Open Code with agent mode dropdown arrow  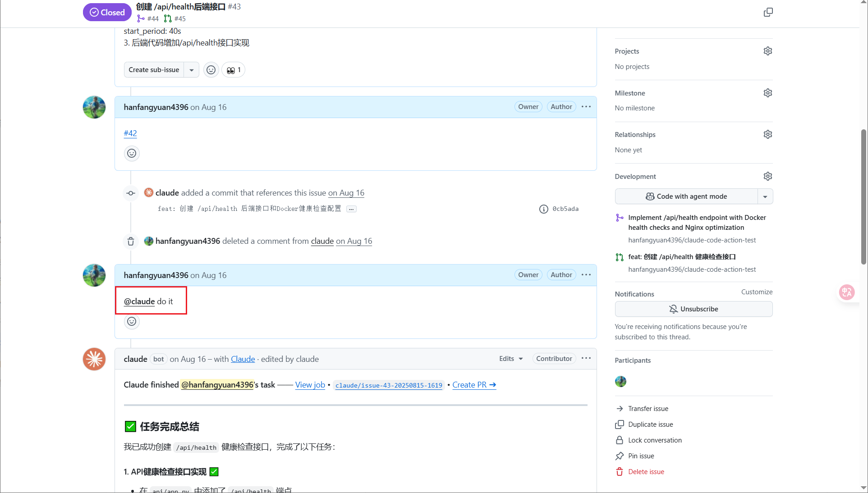point(765,196)
